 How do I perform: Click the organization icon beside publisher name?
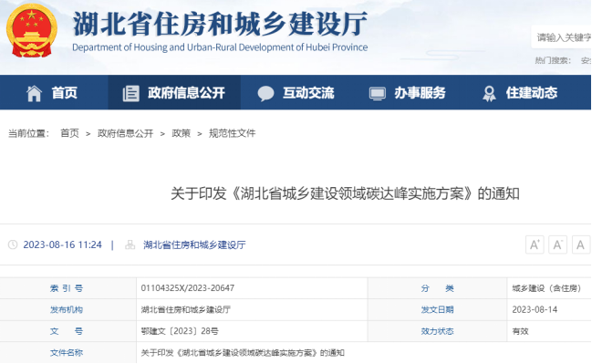(130, 244)
